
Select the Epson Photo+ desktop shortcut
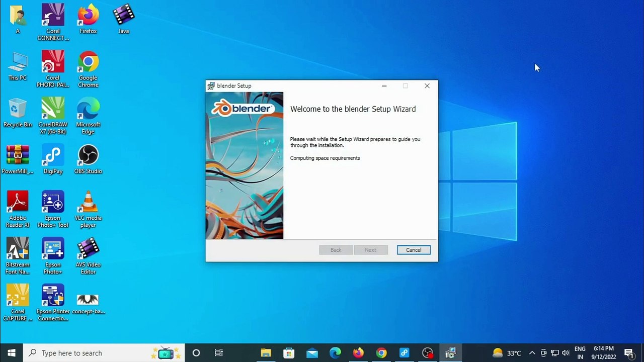[x=53, y=256]
